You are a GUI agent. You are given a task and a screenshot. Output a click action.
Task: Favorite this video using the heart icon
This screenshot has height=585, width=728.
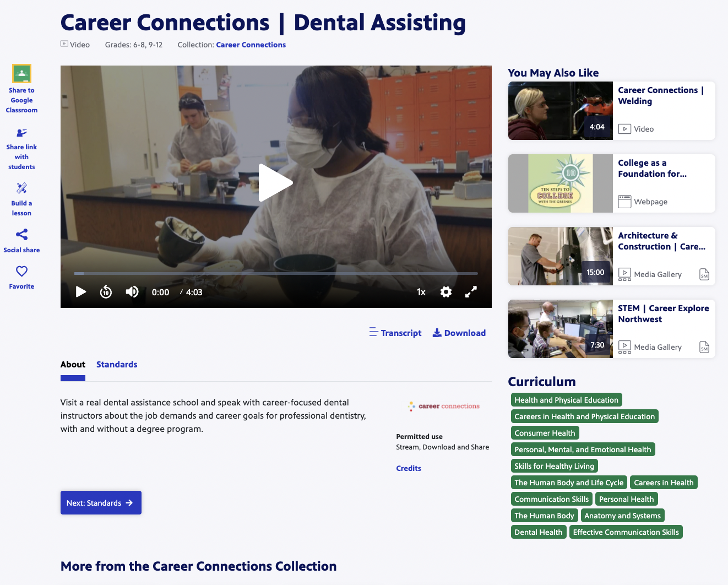pyautogui.click(x=21, y=270)
